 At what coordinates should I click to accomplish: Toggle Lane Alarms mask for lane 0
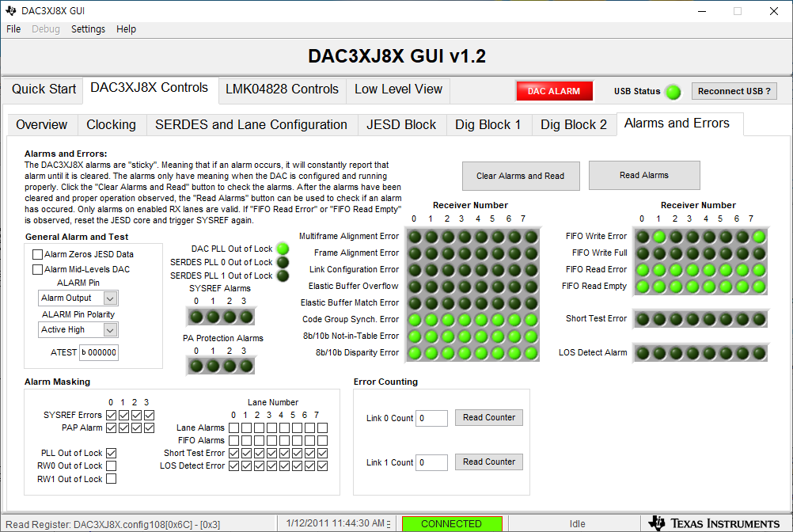click(x=233, y=427)
